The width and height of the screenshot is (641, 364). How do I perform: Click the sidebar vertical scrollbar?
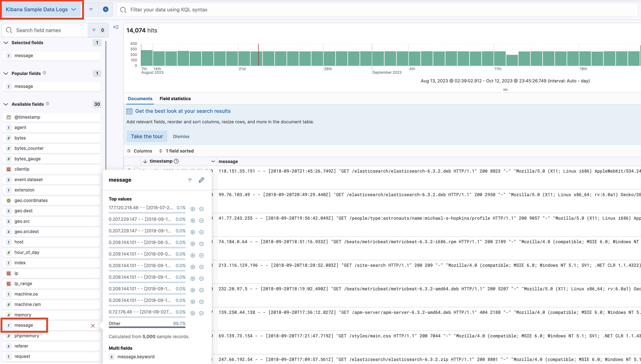pos(106,105)
